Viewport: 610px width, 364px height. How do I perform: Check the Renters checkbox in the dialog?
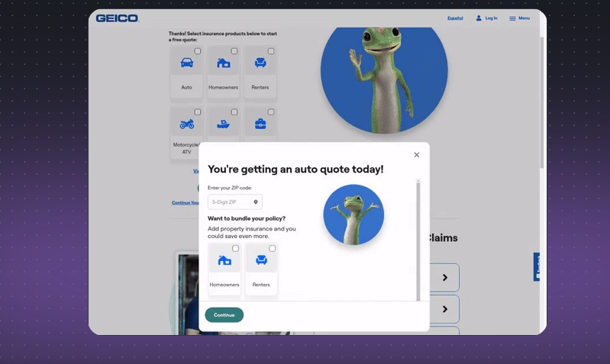pyautogui.click(x=272, y=249)
